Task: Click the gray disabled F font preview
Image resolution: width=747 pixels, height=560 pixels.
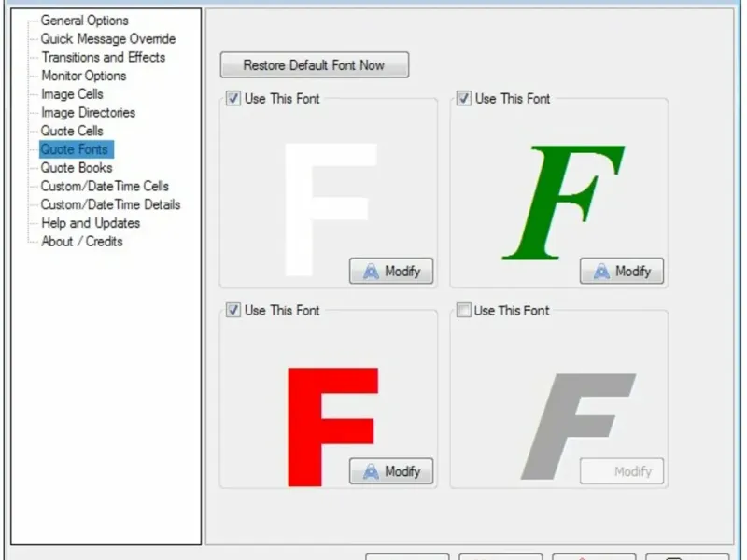Action: (578, 427)
